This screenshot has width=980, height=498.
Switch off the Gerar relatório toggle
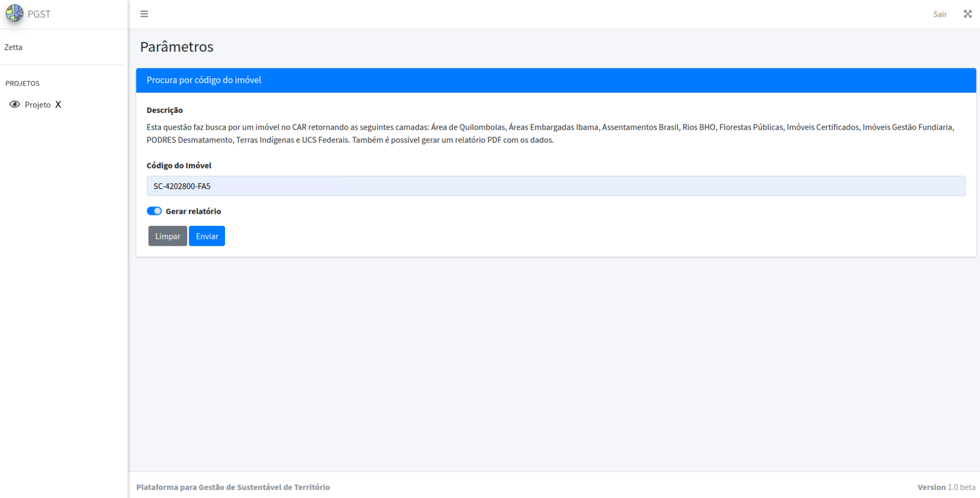(154, 211)
